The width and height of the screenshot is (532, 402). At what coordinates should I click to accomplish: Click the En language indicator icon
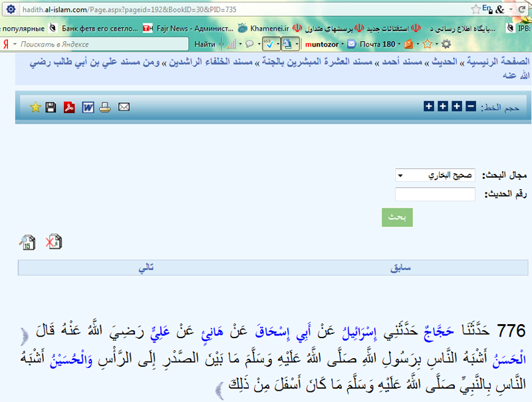[487, 9]
